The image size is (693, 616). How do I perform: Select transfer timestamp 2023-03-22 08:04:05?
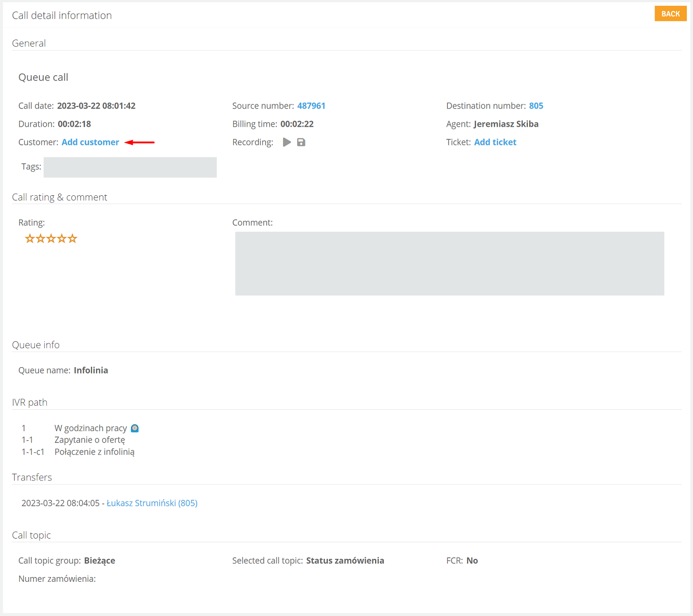tap(60, 503)
